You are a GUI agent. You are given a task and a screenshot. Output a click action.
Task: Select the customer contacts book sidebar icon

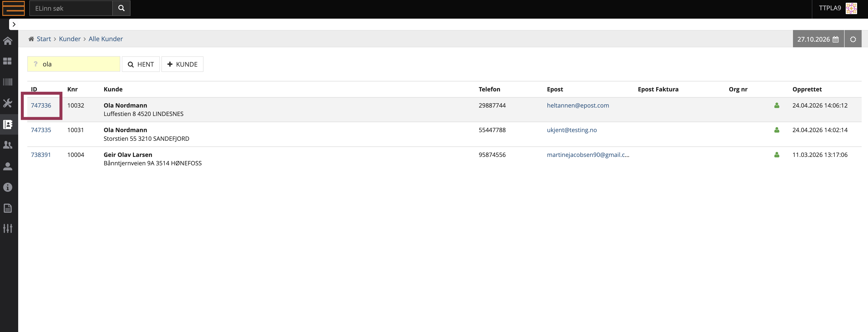(x=8, y=124)
